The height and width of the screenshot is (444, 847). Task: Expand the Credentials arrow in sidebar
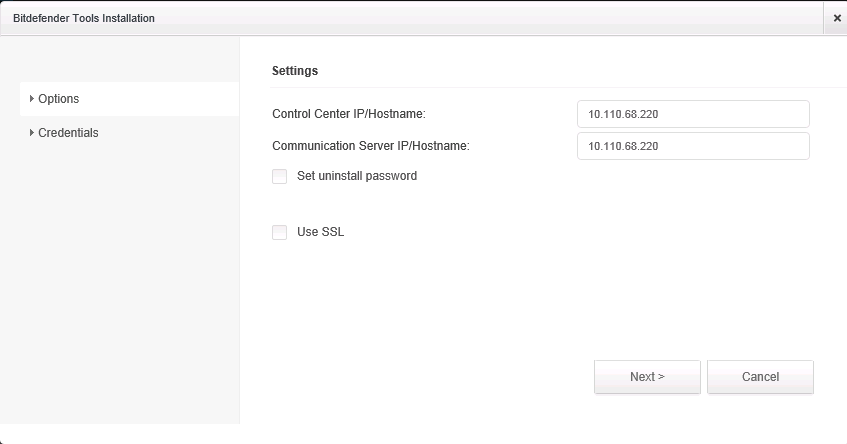point(32,132)
